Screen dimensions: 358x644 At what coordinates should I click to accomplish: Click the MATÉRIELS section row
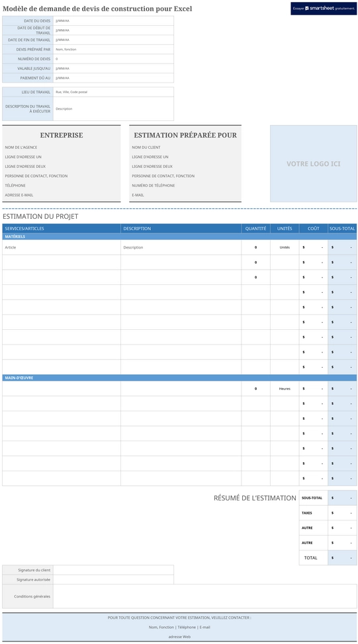179,237
